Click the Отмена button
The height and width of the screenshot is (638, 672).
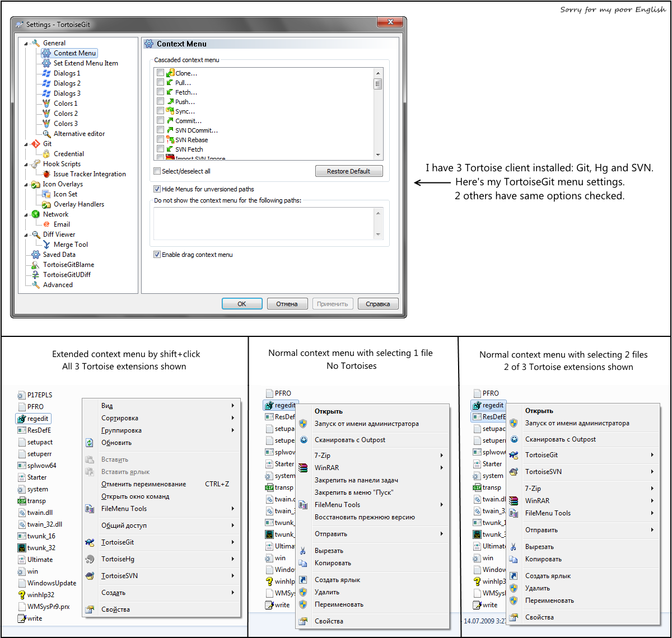click(287, 304)
